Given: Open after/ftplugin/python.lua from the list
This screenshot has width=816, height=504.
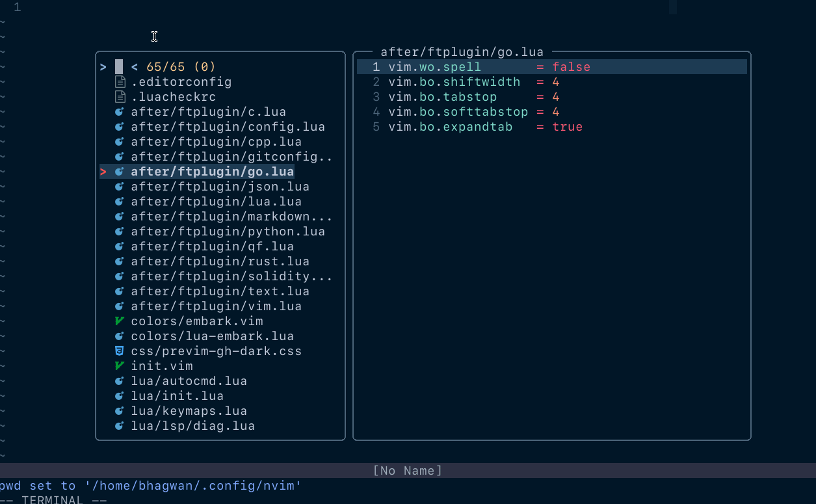Looking at the screenshot, I should pyautogui.click(x=228, y=232).
